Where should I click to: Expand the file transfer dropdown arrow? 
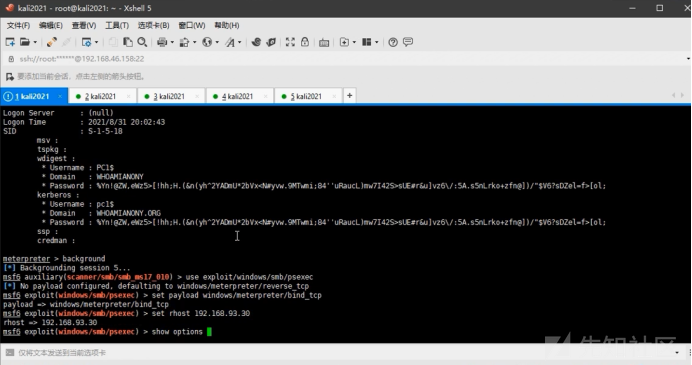195,42
